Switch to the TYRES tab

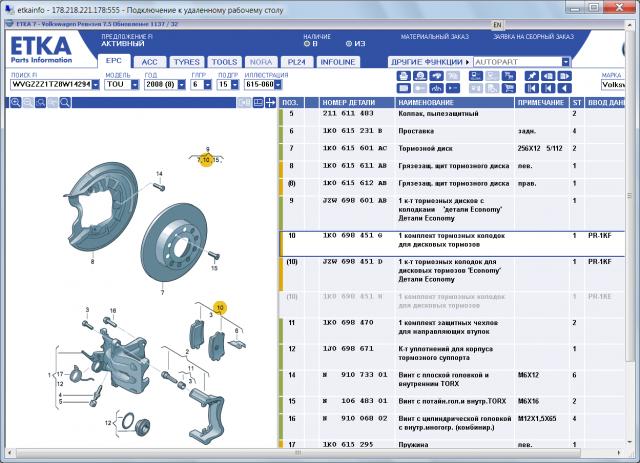[x=187, y=62]
